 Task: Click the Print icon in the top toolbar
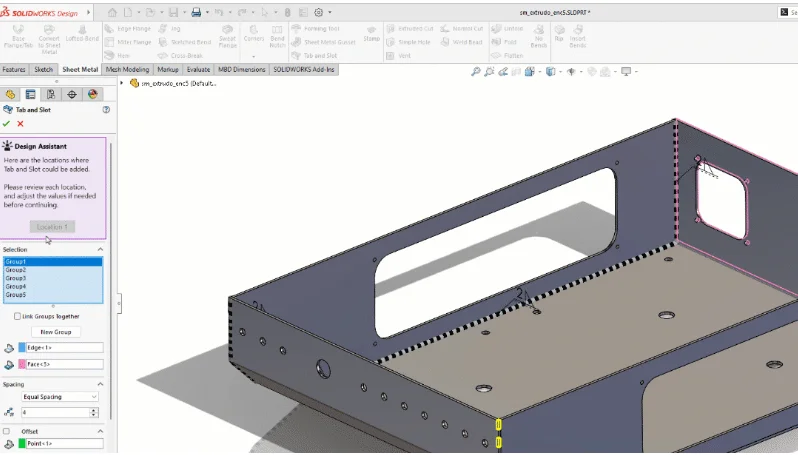196,12
